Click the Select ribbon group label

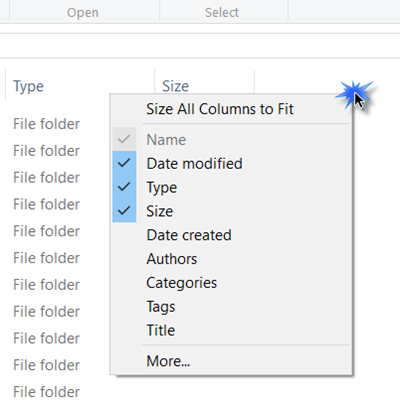pyautogui.click(x=222, y=13)
